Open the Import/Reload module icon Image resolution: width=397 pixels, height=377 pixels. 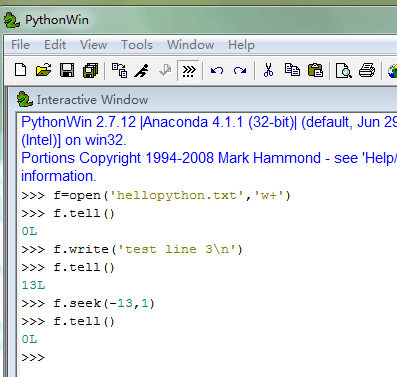tap(119, 70)
